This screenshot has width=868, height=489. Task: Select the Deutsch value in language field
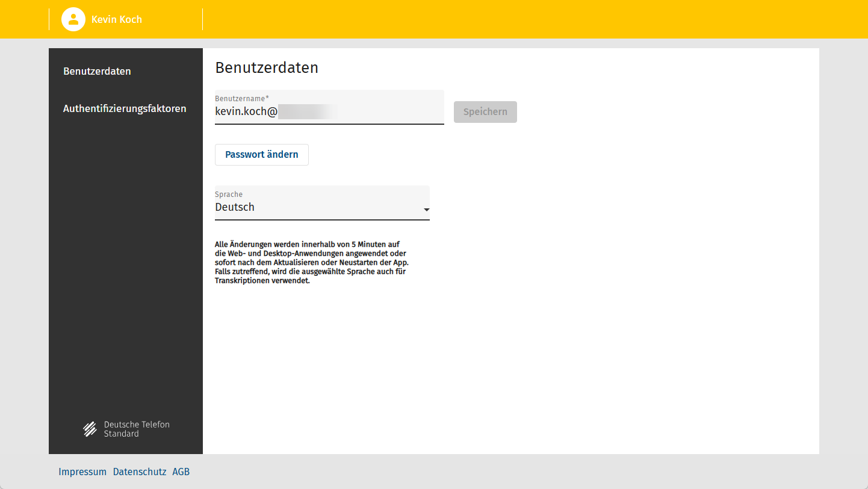[x=235, y=207]
